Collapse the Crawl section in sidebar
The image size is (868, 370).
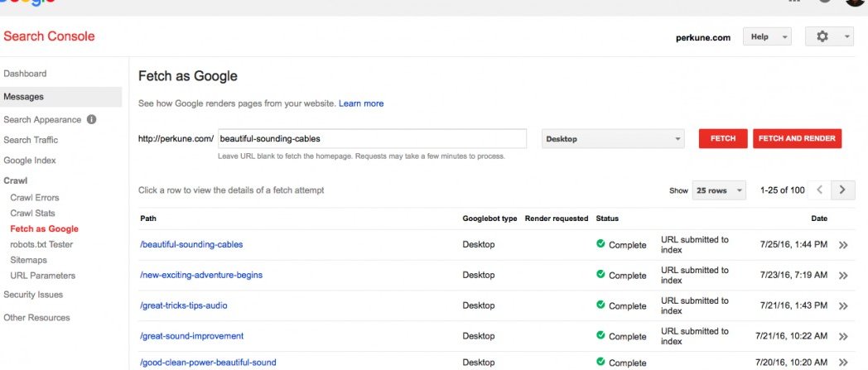click(16, 180)
